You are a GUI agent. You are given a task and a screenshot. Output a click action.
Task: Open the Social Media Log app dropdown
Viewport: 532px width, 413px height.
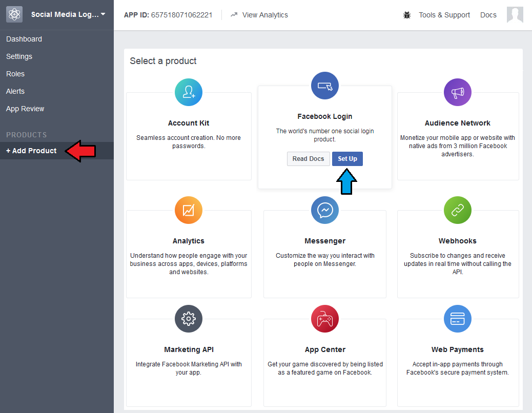point(68,14)
